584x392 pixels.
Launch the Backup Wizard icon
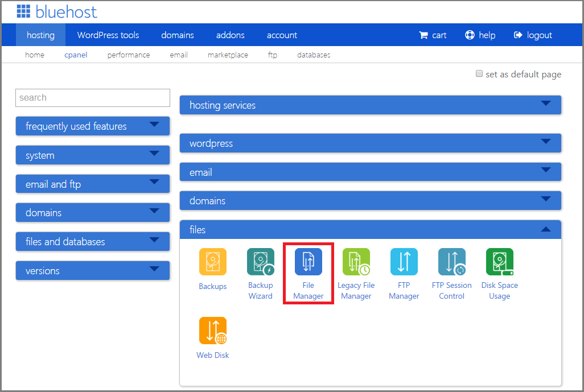pyautogui.click(x=261, y=262)
